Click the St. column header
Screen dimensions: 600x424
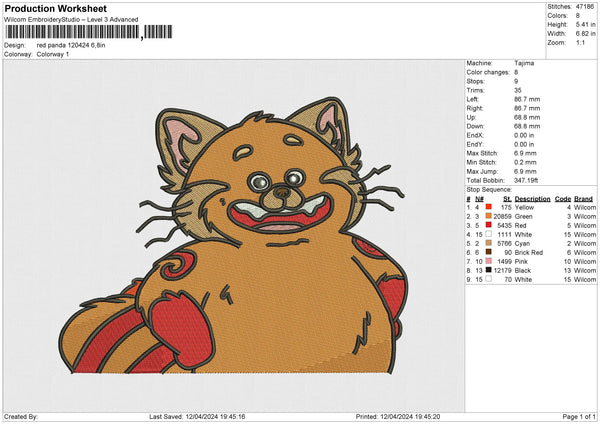[507, 199]
